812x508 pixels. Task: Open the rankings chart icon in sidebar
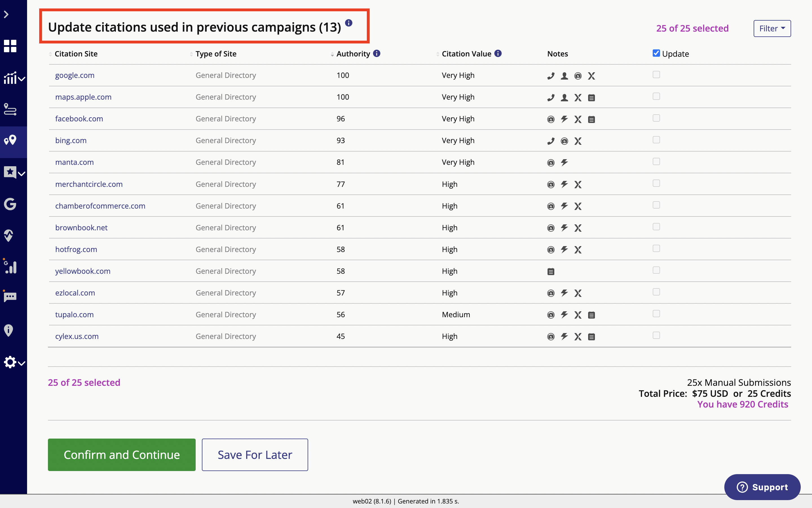coord(10,78)
